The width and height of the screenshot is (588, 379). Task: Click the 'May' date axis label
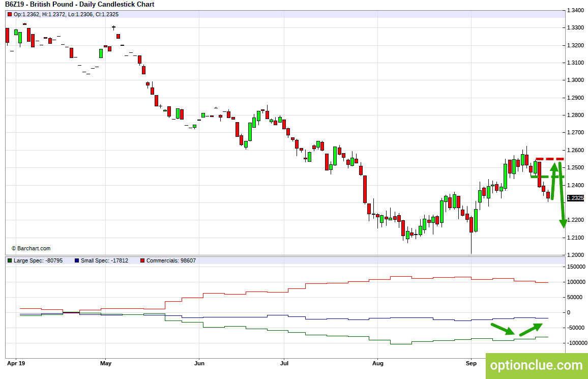click(x=106, y=363)
